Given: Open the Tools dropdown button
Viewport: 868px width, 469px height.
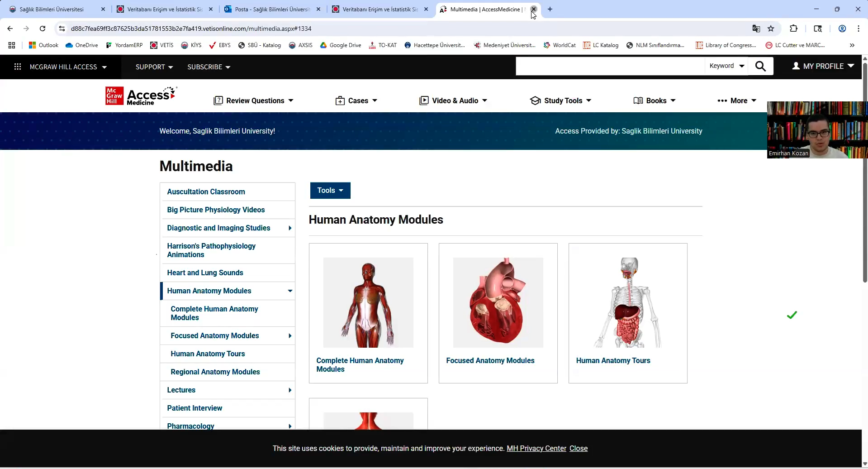Looking at the screenshot, I should 330,191.
